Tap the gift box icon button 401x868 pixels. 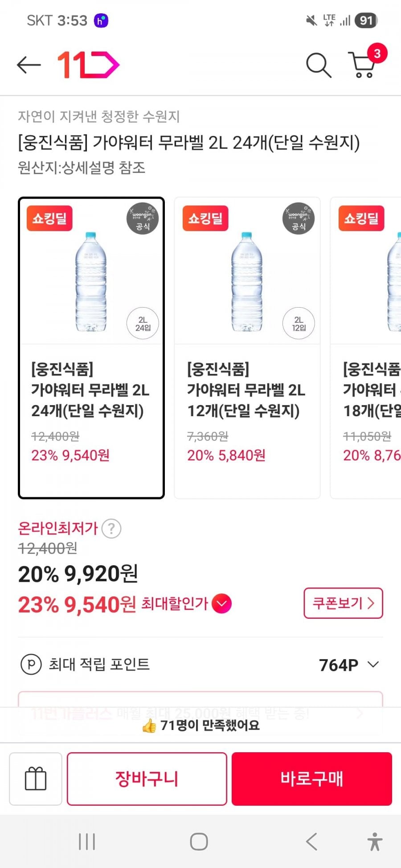coord(36,779)
